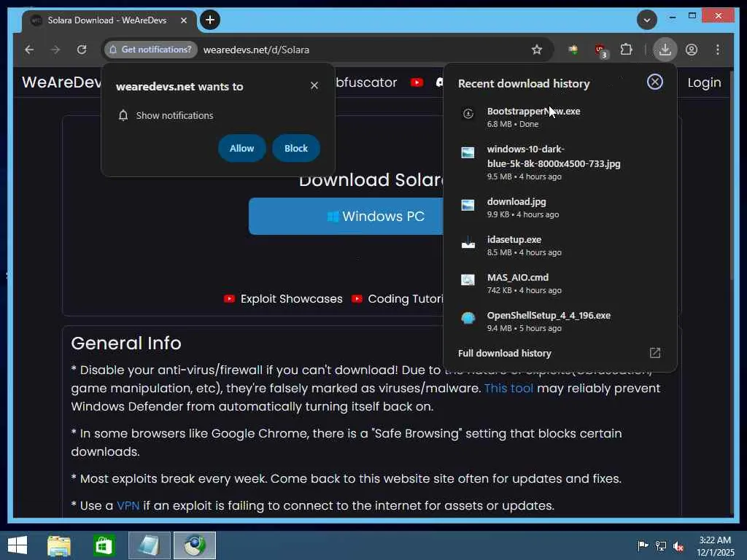The image size is (747, 560).
Task: Toggle the Downloads toolbar button
Action: [665, 50]
